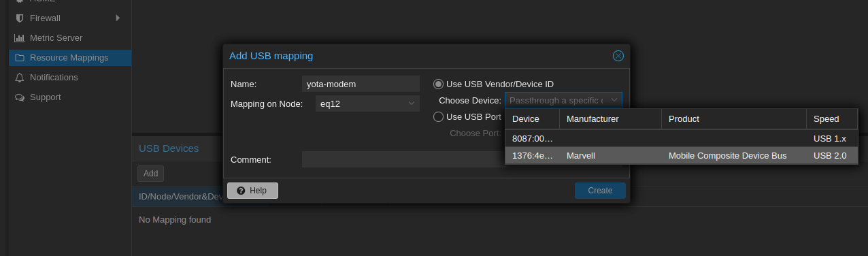
Task: Click the USB Devices panel title
Action: pyautogui.click(x=169, y=148)
